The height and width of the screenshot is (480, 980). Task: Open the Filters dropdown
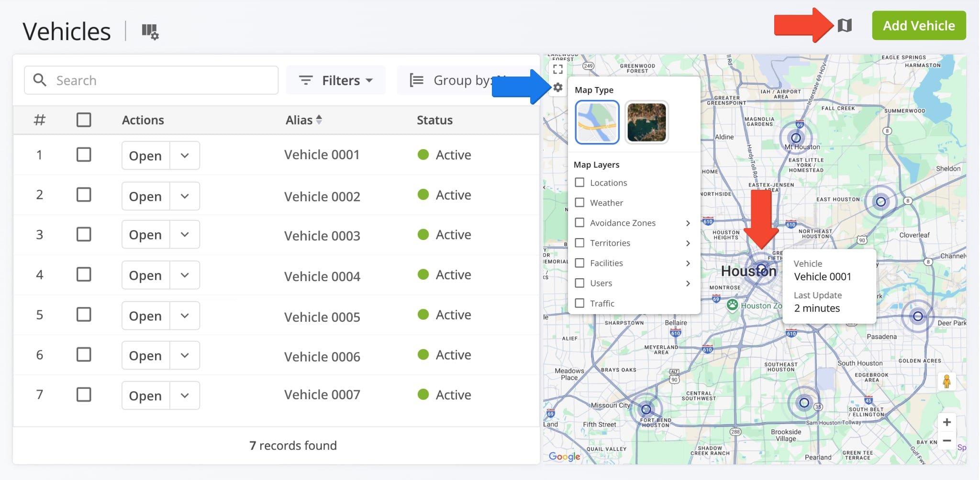335,80
